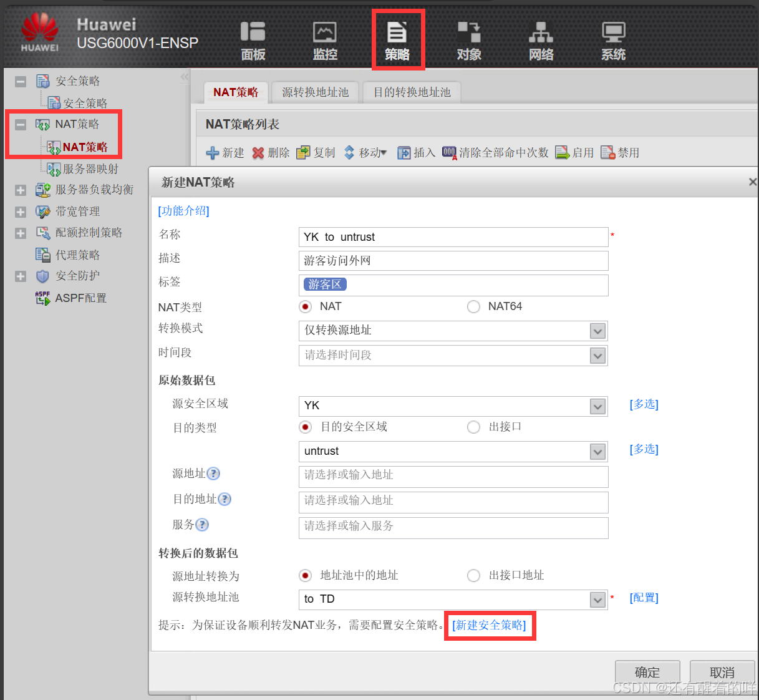Click the 配置 link for address pool
This screenshot has width=759, height=700.
click(644, 598)
